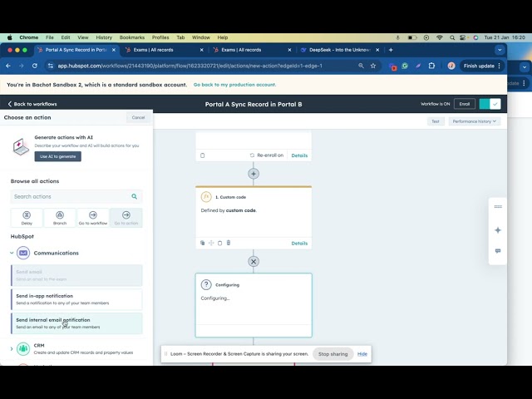Click the Finish update button
The height and width of the screenshot is (399, 532).
coord(479,66)
